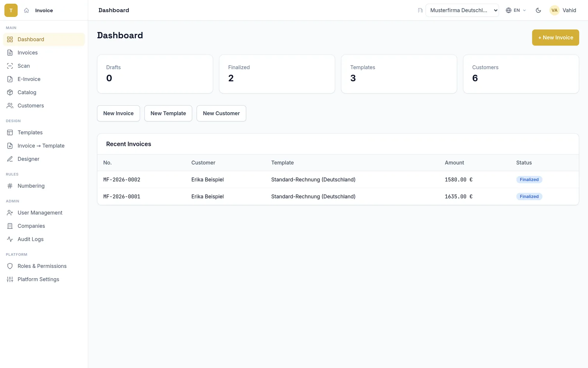Open User Management

[44, 213]
